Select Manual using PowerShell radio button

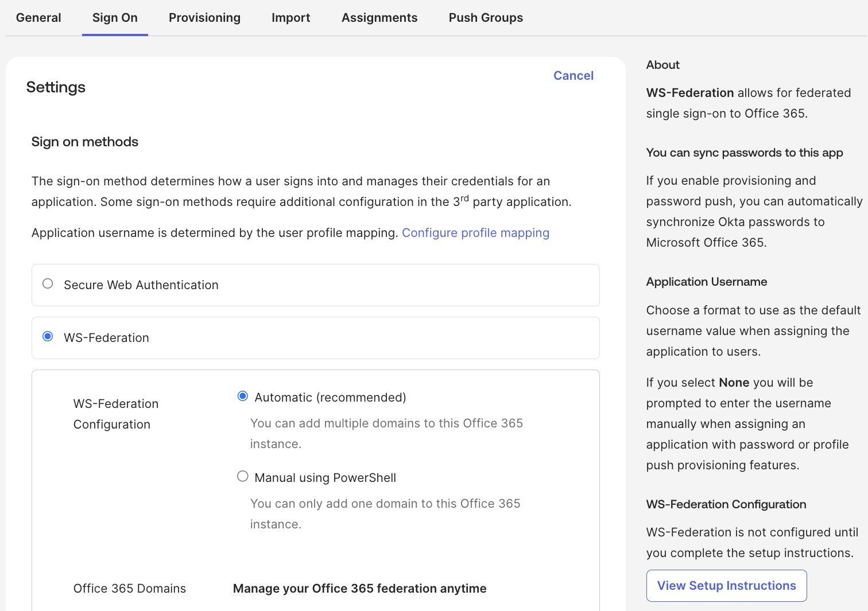pyautogui.click(x=243, y=477)
